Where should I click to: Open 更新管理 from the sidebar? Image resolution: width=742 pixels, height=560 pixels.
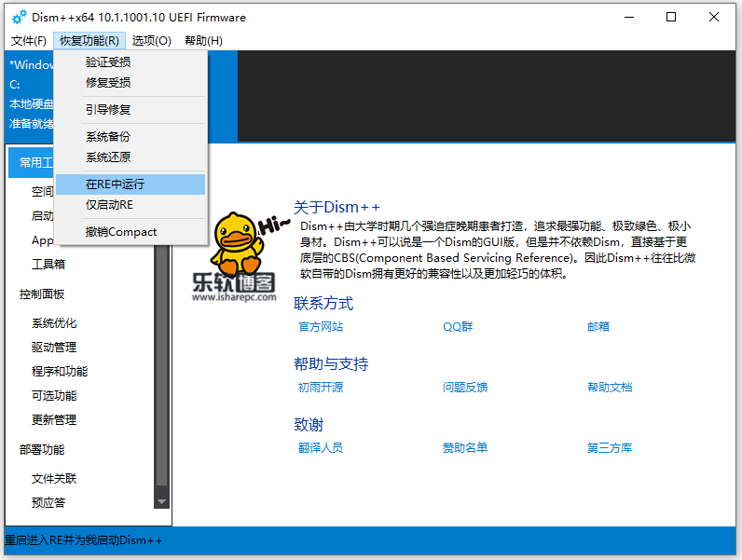(54, 420)
